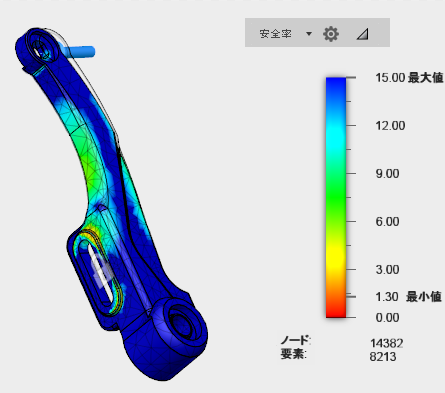The height and width of the screenshot is (393, 445).
Task: Click the small upper hole of the arm
Action: click(x=39, y=50)
